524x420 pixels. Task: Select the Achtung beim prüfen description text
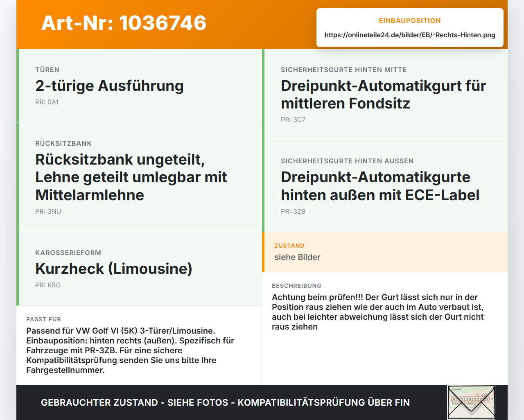point(378,312)
